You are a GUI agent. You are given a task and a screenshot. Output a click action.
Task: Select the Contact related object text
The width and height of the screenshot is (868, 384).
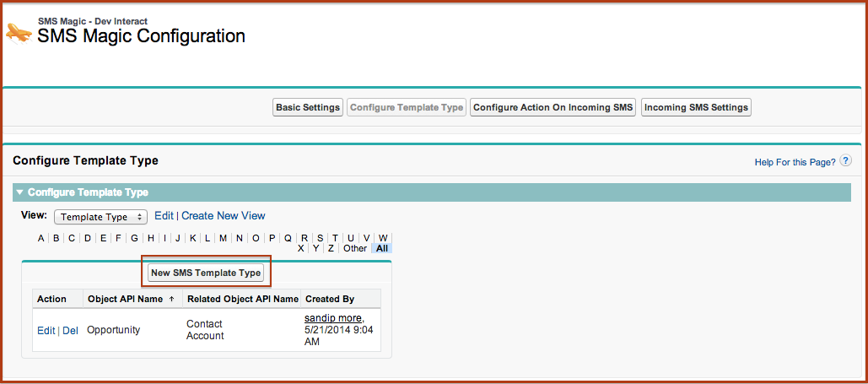coord(204,324)
